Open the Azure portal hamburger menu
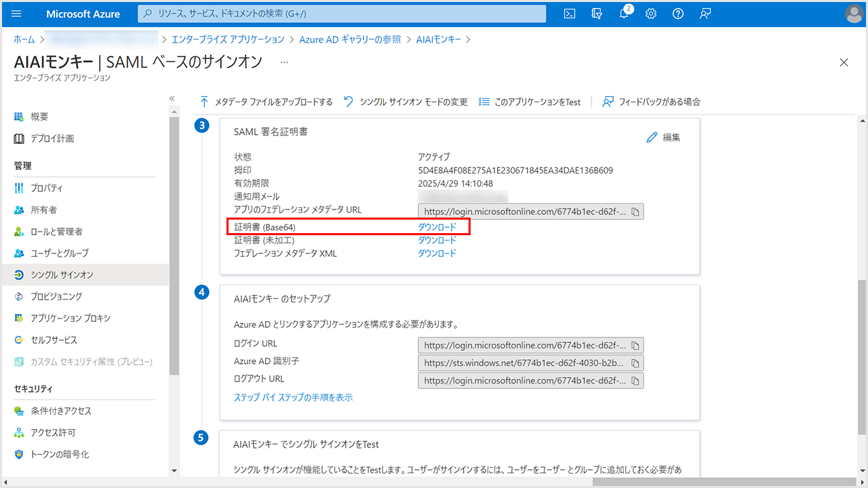868x488 pixels. [x=17, y=14]
